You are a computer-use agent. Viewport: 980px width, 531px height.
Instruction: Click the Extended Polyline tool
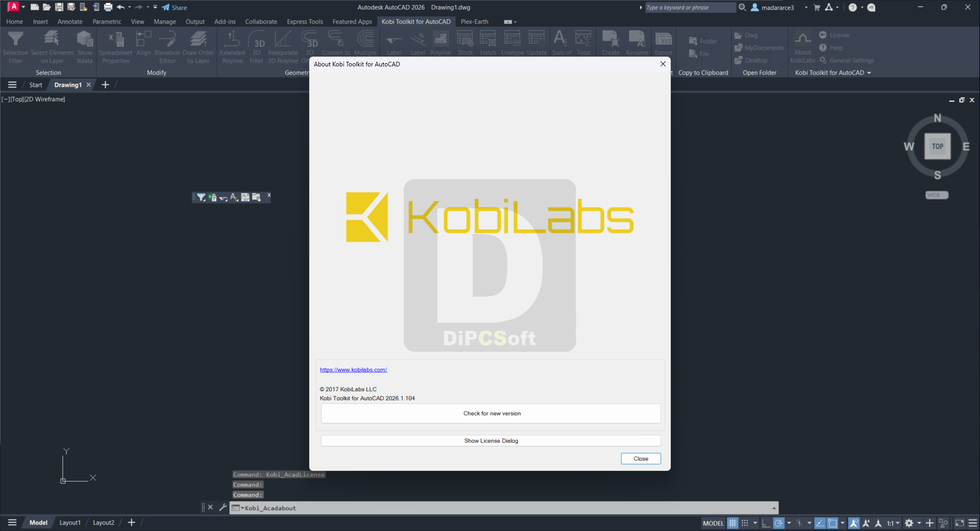[232, 47]
